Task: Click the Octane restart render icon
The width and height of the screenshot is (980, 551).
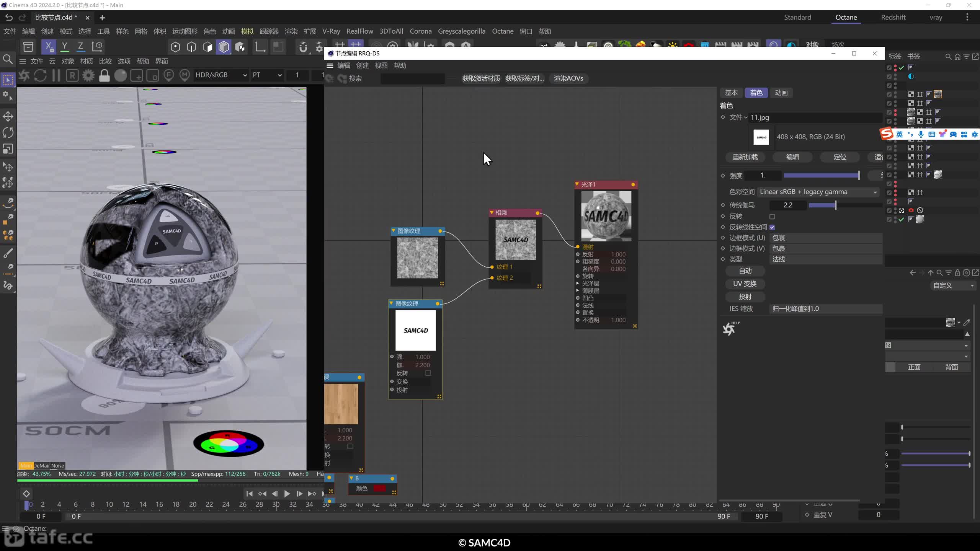Action: point(40,75)
